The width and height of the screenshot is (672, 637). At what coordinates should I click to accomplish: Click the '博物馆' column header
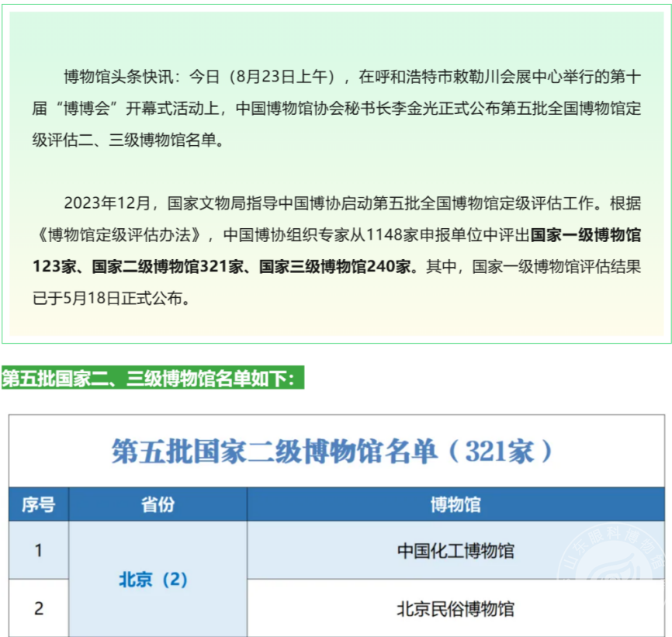click(456, 504)
